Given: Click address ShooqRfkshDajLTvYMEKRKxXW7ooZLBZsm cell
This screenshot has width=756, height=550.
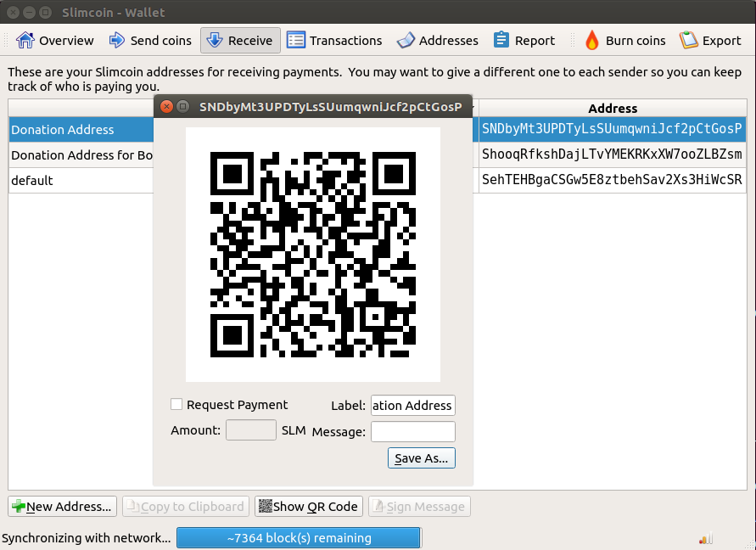Looking at the screenshot, I should pyautogui.click(x=613, y=154).
